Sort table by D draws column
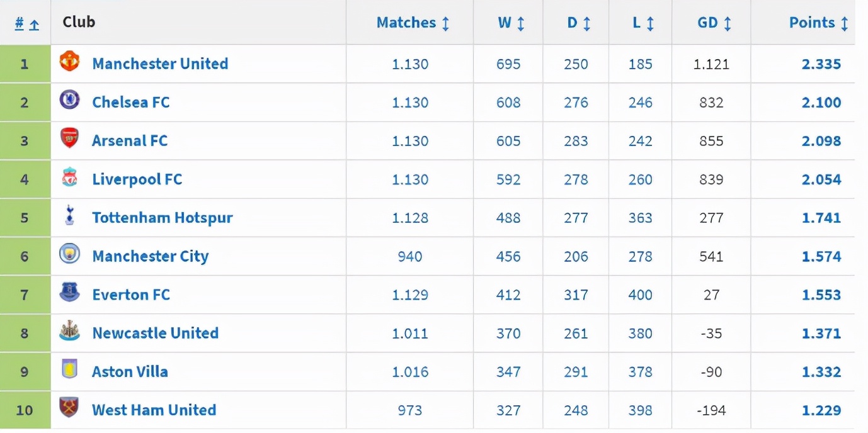This screenshot has height=433, width=868. pos(578,23)
